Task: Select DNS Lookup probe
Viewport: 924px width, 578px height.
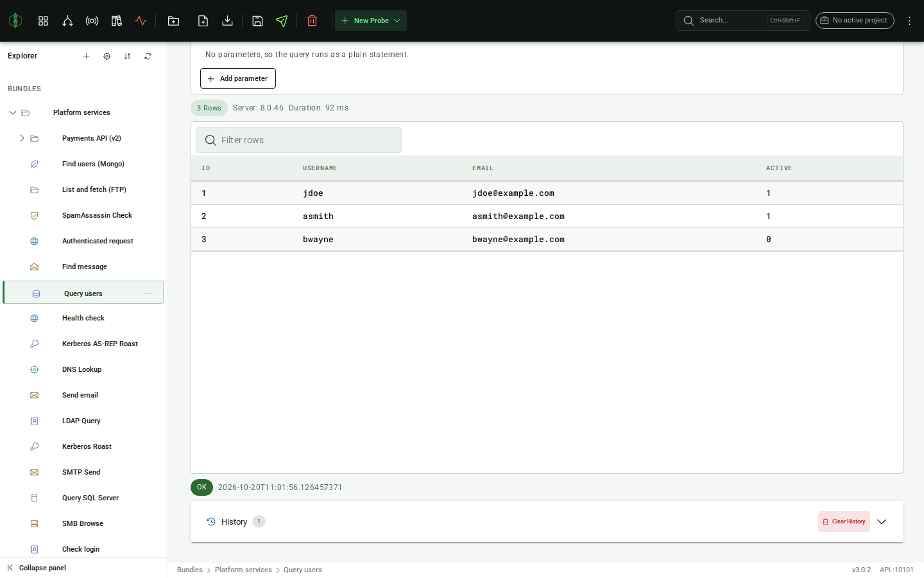Action: pos(83,369)
